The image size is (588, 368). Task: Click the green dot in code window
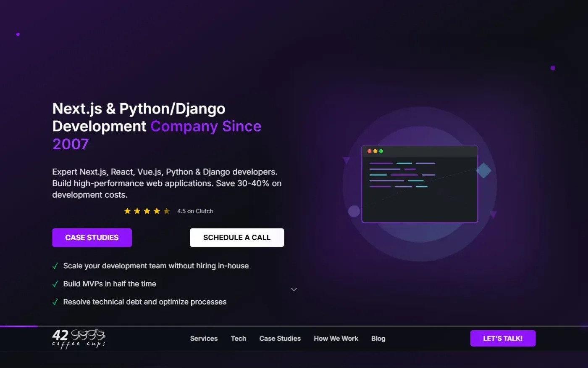pyautogui.click(x=381, y=151)
